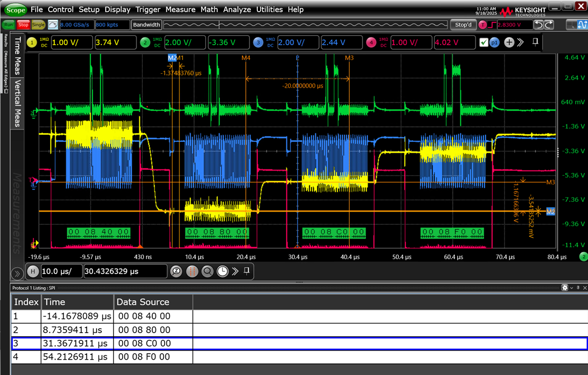Click the green Scope logo button

[15, 10]
